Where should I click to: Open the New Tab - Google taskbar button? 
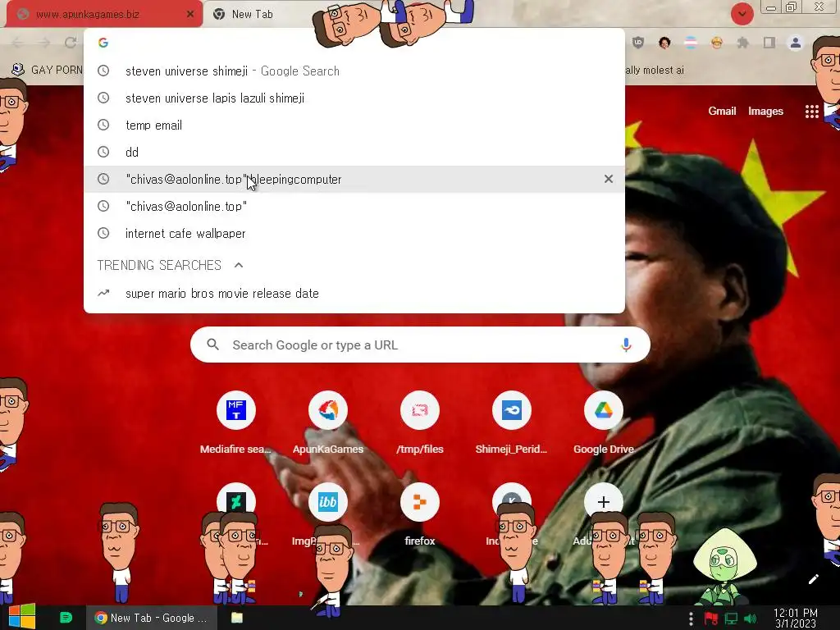(x=152, y=618)
